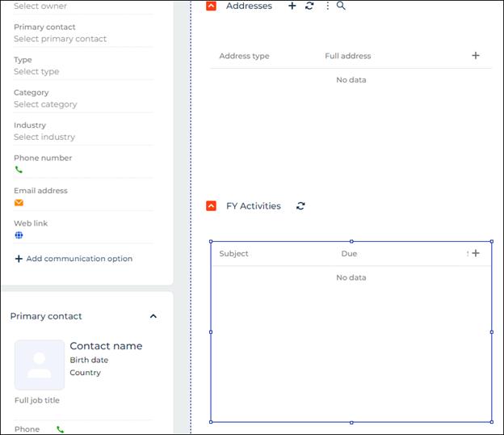Image resolution: width=504 pixels, height=435 pixels.
Task: Refresh the FY Activities list
Action: (x=300, y=206)
